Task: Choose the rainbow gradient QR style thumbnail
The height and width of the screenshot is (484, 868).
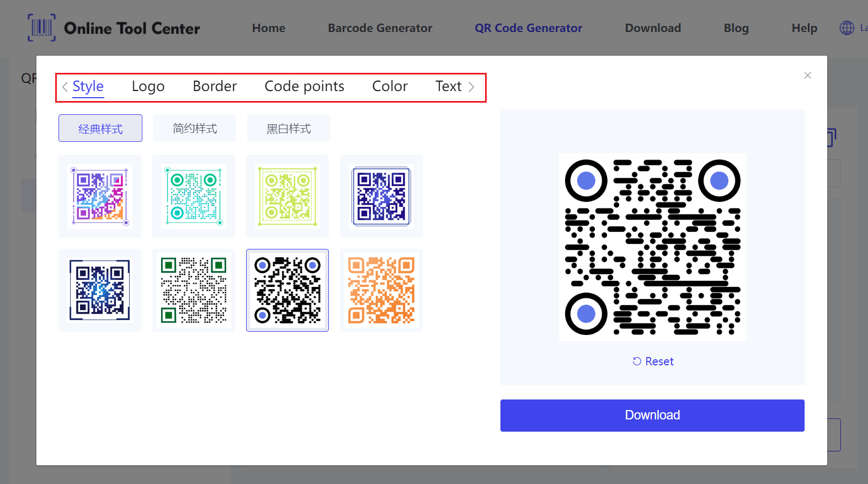Action: pos(100,196)
